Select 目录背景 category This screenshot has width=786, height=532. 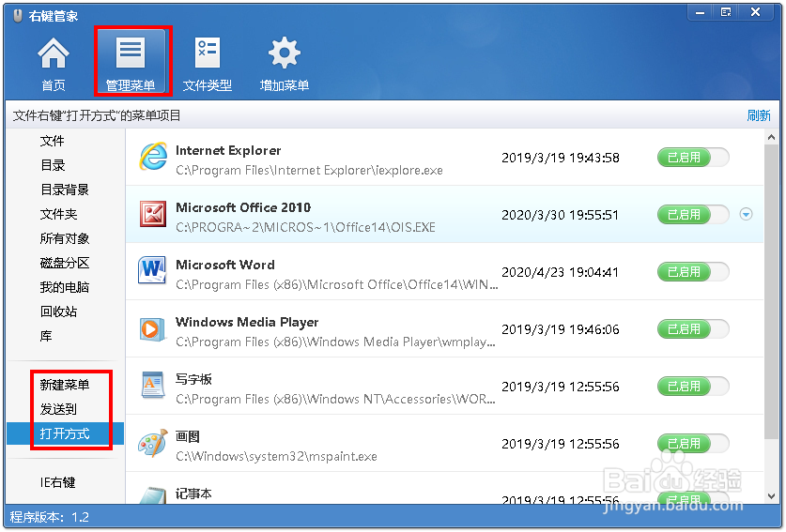click(x=65, y=190)
